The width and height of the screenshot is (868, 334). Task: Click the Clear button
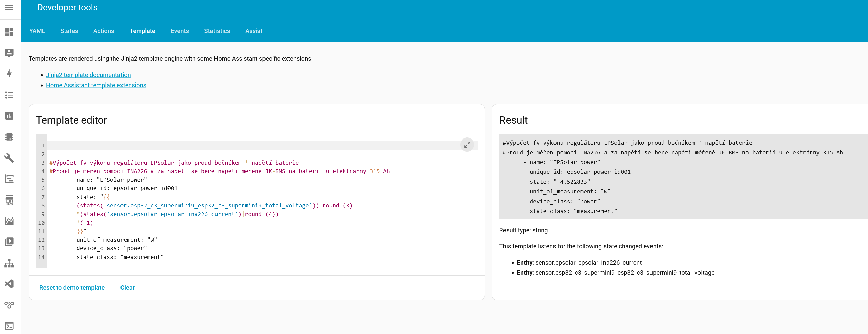(127, 287)
